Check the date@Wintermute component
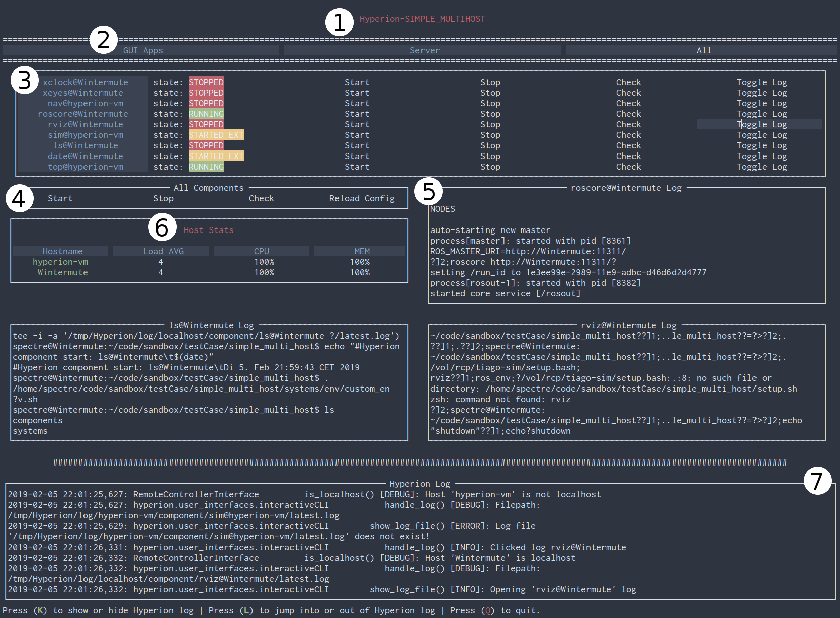Viewport: 840px width, 618px height. [x=628, y=156]
